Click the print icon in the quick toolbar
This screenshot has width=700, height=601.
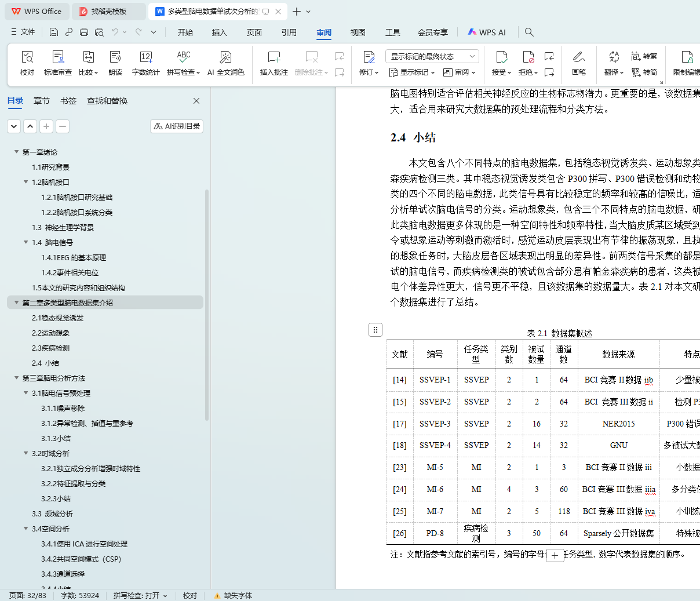(84, 32)
